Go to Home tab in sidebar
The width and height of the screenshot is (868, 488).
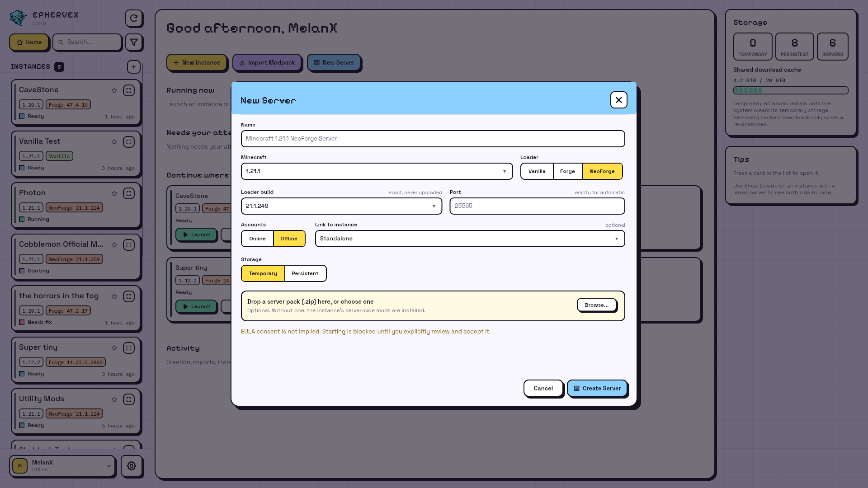click(x=29, y=42)
